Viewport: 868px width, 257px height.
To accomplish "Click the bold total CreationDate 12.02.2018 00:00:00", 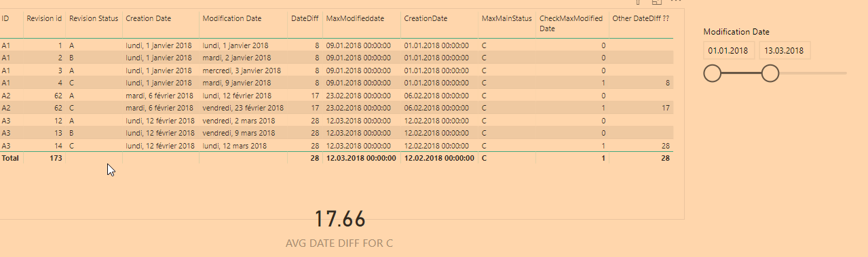I will (439, 157).
